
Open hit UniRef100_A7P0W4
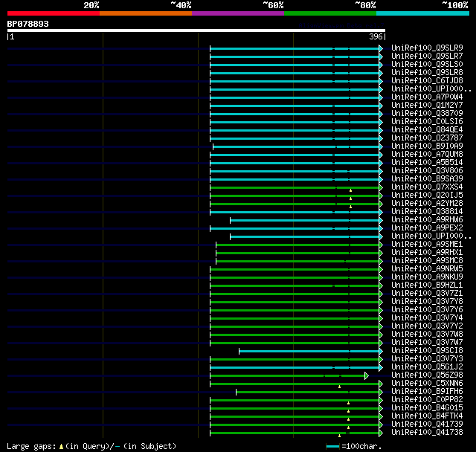[x=427, y=97]
